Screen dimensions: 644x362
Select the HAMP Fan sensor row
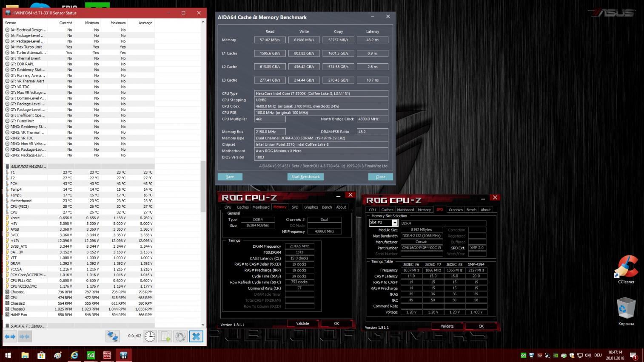pyautogui.click(x=79, y=315)
